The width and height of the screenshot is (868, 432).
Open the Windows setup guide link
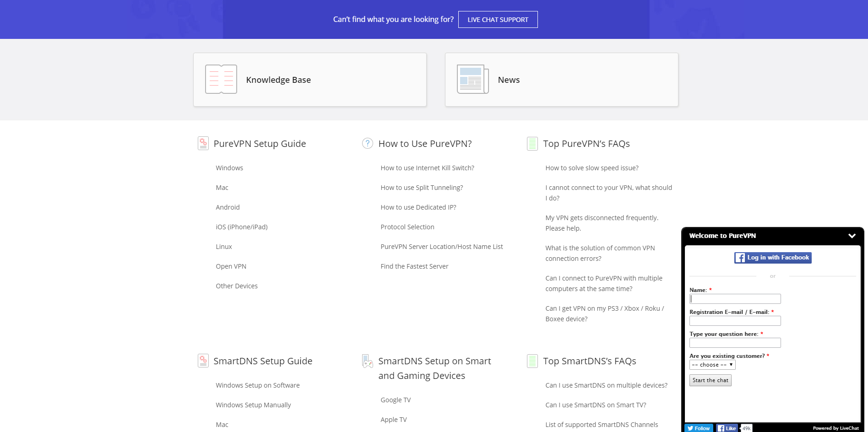(x=229, y=168)
